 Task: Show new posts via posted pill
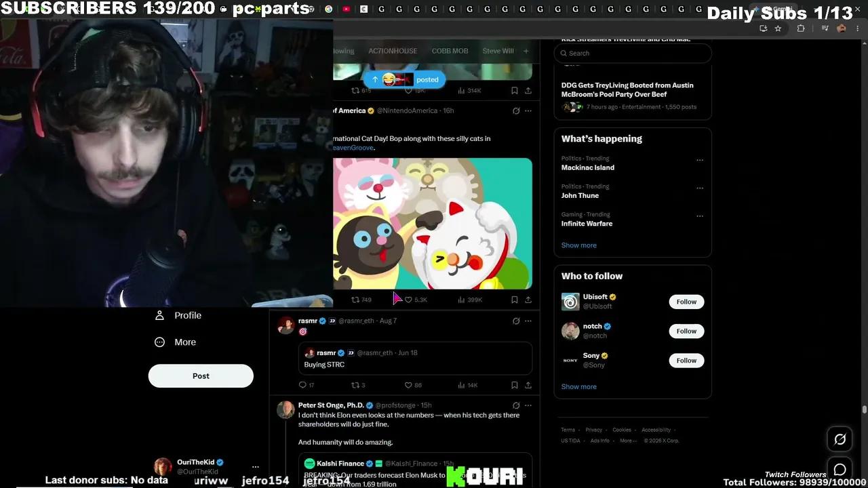[x=404, y=79]
